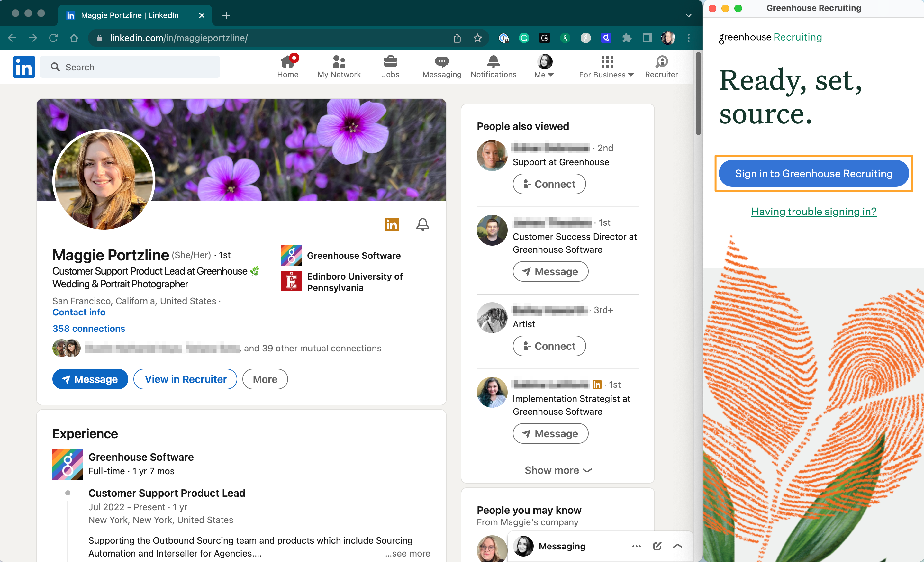The height and width of the screenshot is (562, 924).
Task: Open the Extensions puzzle piece menu
Action: pos(627,38)
